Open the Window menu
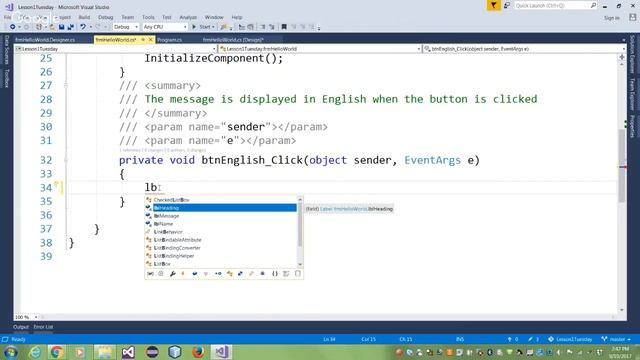Image resolution: width=640 pixels, height=360 pixels. (x=214, y=17)
